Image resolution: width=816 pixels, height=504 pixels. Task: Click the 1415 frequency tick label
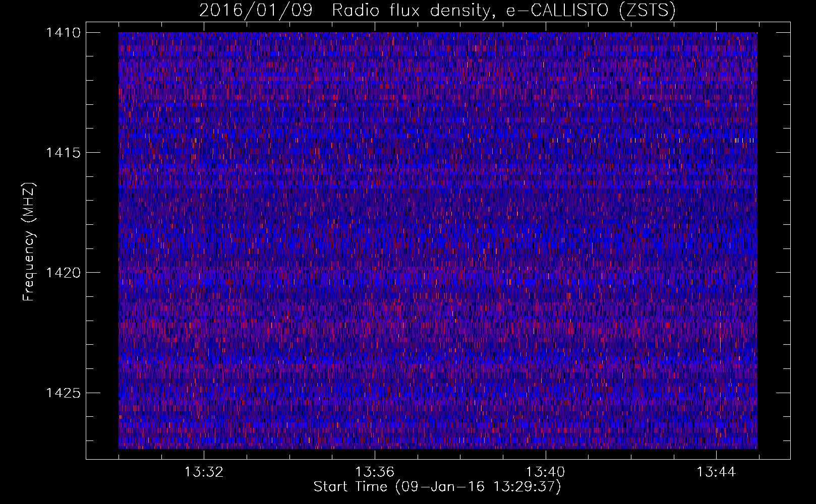[x=63, y=153]
